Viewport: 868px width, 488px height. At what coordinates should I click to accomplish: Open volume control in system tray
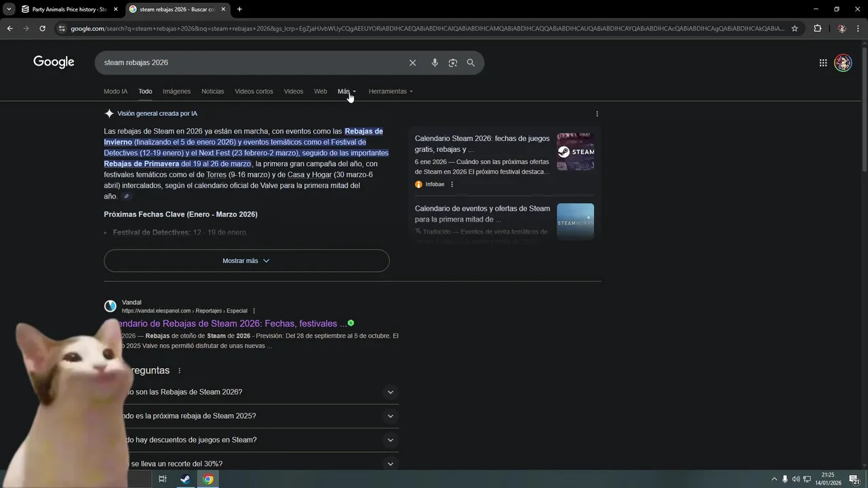click(x=795, y=479)
